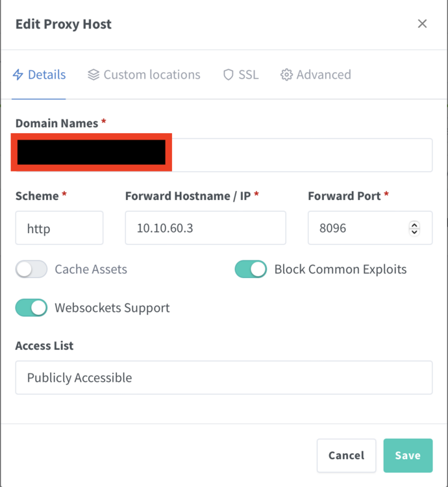The image size is (448, 487).
Task: Decrease Forward Port with the down arrow
Action: pyautogui.click(x=414, y=232)
